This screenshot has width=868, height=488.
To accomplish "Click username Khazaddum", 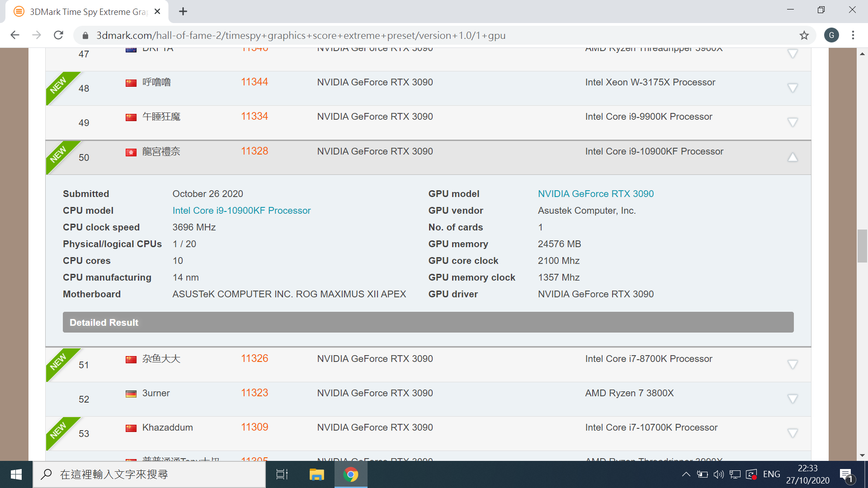I will (167, 427).
